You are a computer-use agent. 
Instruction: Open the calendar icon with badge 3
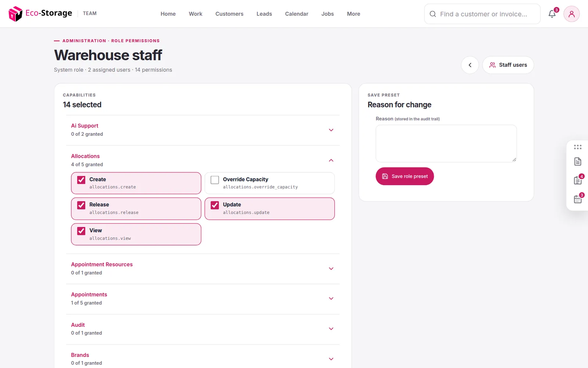pos(578,199)
